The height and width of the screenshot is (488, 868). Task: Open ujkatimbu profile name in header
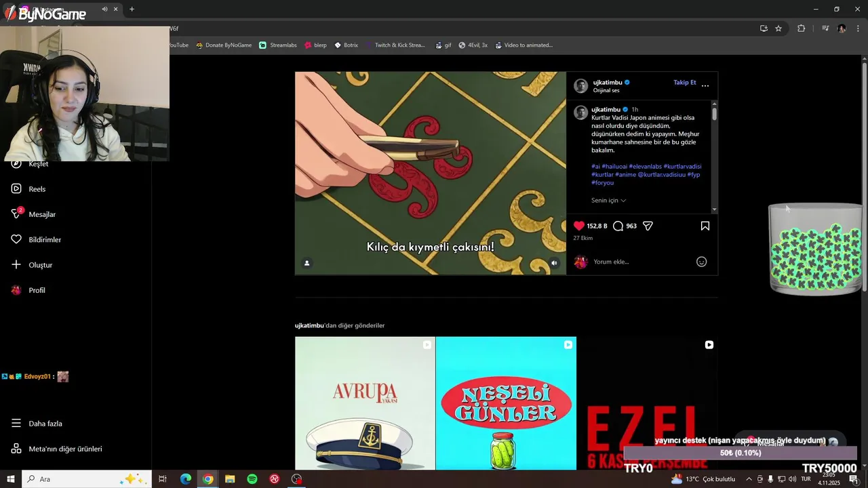click(x=608, y=83)
